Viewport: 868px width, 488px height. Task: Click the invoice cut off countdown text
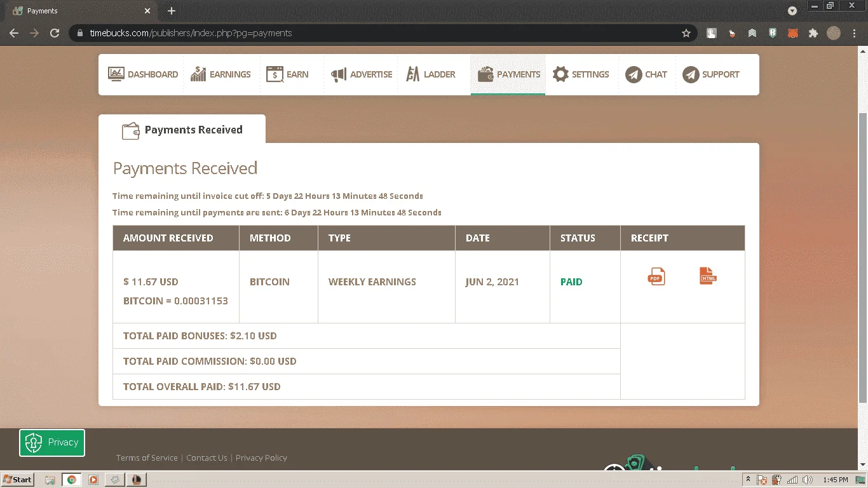point(268,196)
